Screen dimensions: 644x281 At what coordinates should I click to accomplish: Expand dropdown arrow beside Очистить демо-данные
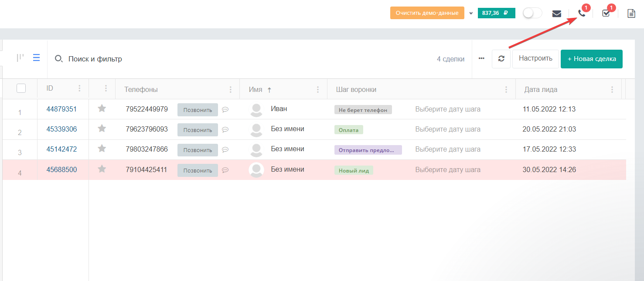point(471,13)
